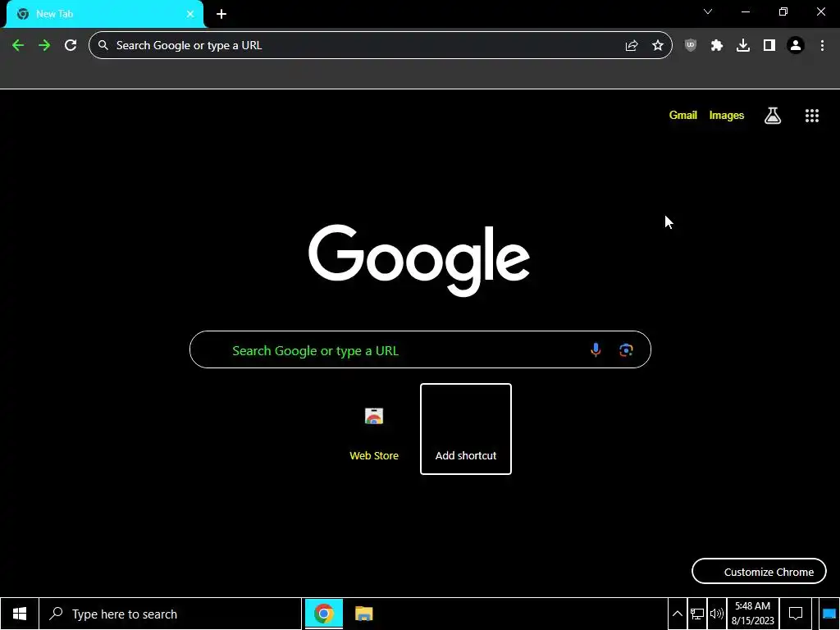Open the Chrome three-dot menu
The height and width of the screenshot is (630, 840).
click(x=822, y=46)
